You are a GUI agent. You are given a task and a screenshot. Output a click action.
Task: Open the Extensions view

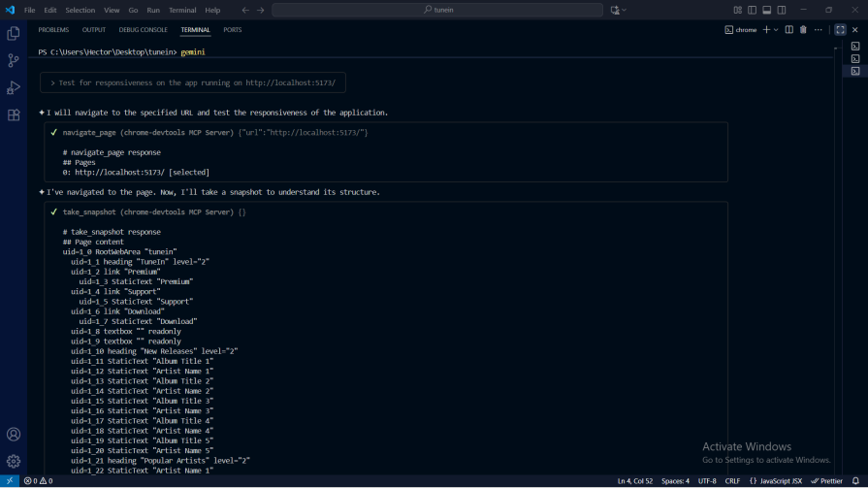click(x=14, y=114)
